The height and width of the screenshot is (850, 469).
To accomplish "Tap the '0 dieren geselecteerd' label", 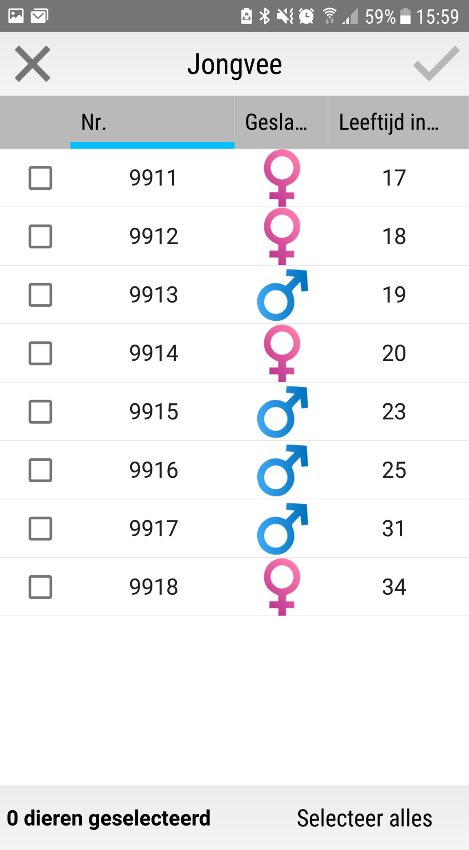I will [x=109, y=818].
